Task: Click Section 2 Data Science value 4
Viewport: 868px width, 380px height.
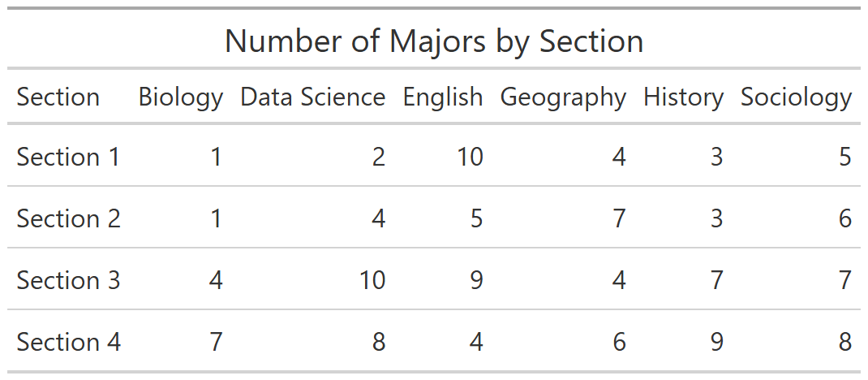Action: point(378,218)
